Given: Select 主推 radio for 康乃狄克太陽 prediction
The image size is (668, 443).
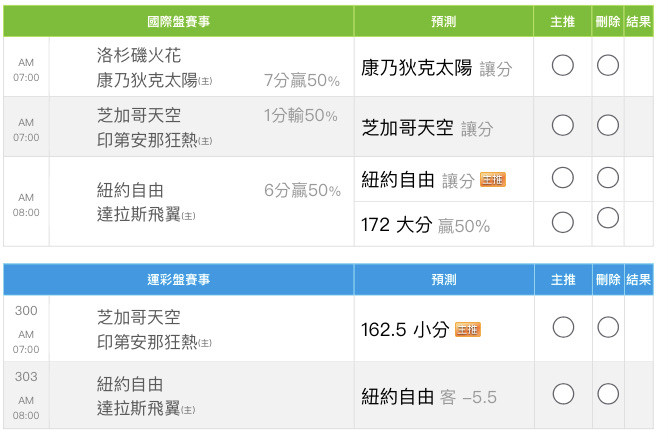Looking at the screenshot, I should 562,66.
